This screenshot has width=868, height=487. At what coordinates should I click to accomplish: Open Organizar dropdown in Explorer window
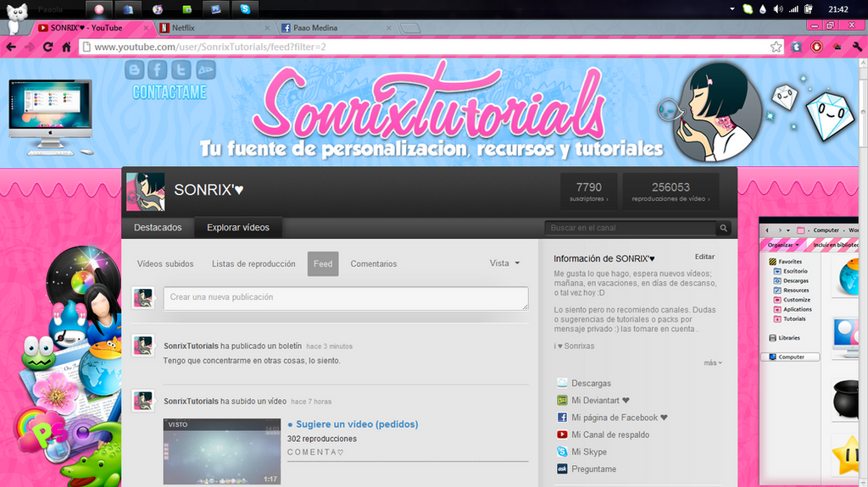point(782,245)
